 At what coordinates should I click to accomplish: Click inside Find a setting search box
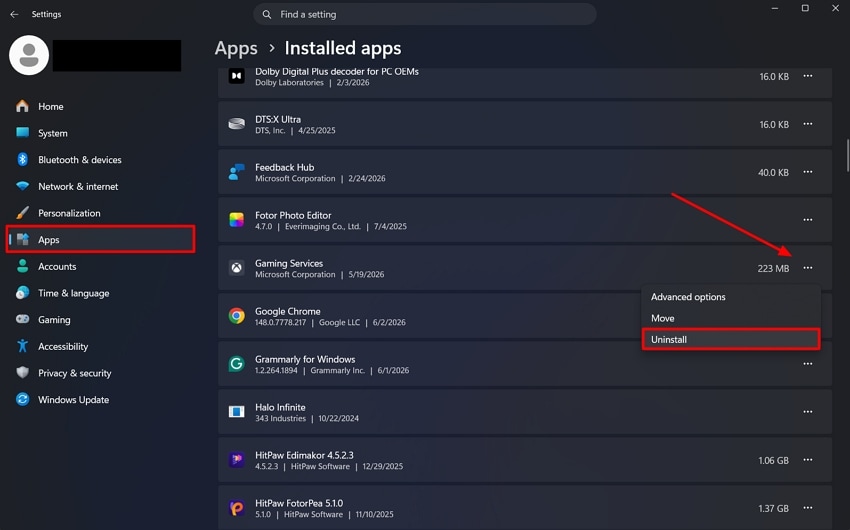pyautogui.click(x=424, y=15)
